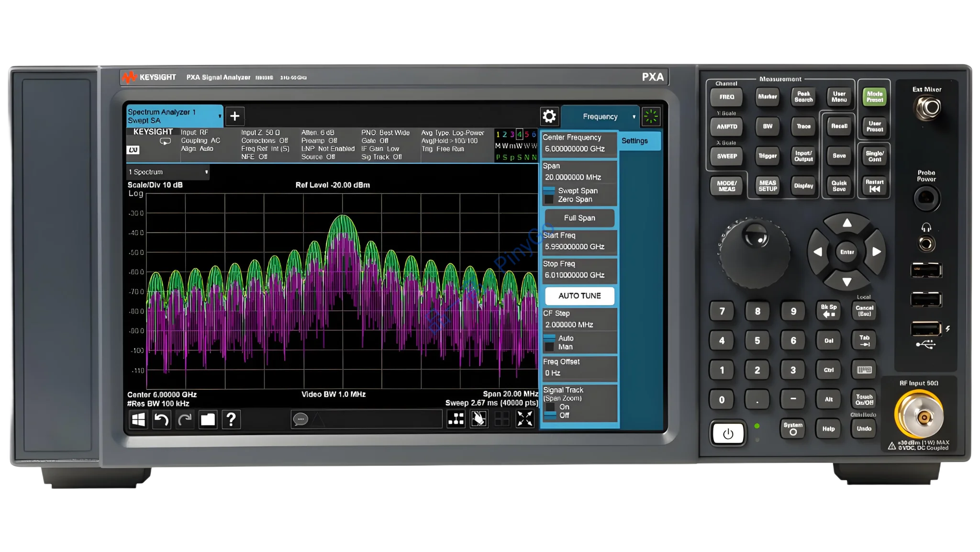
Task: Hit the left arrow navigation key
Action: pyautogui.click(x=818, y=252)
